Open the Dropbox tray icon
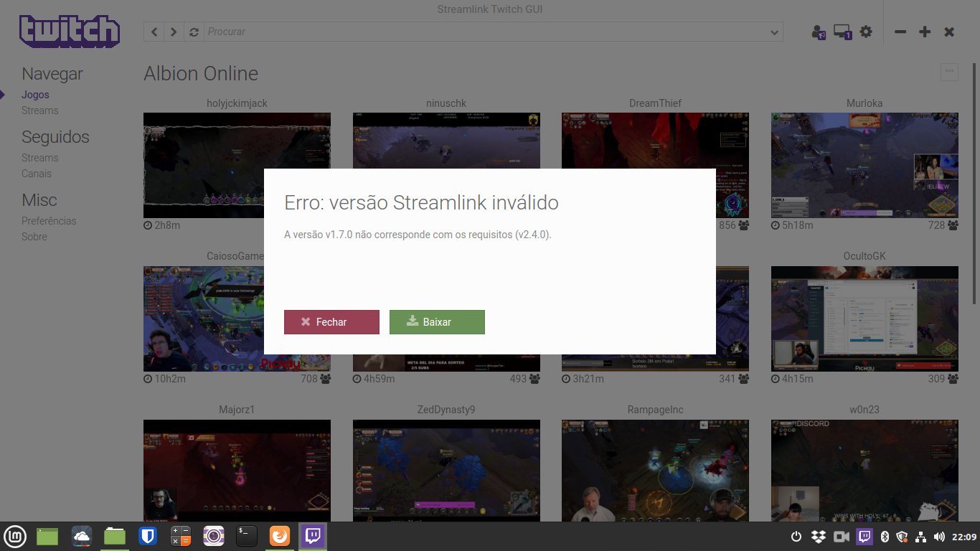Image resolution: width=980 pixels, height=551 pixels. tap(819, 537)
